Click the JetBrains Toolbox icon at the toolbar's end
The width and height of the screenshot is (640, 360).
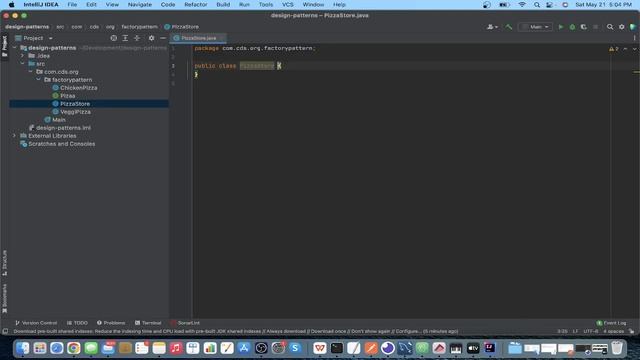[x=633, y=27]
